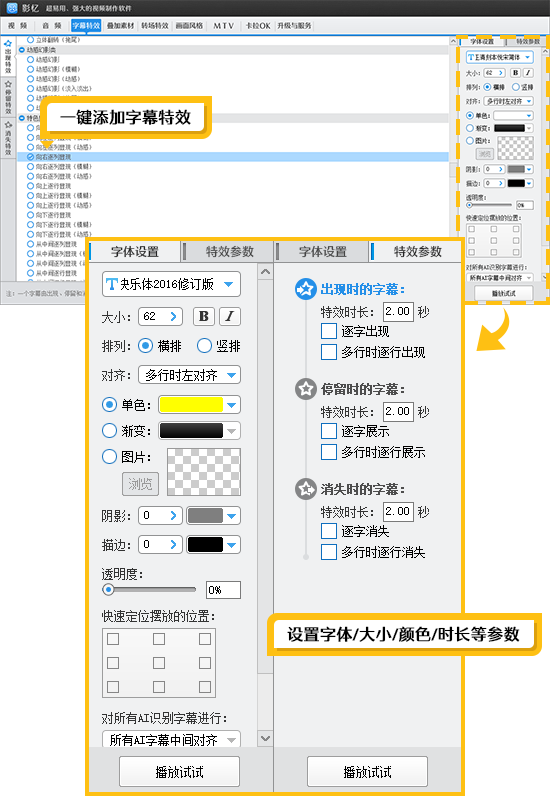Open the 卡拉OK main tab

[x=257, y=25]
